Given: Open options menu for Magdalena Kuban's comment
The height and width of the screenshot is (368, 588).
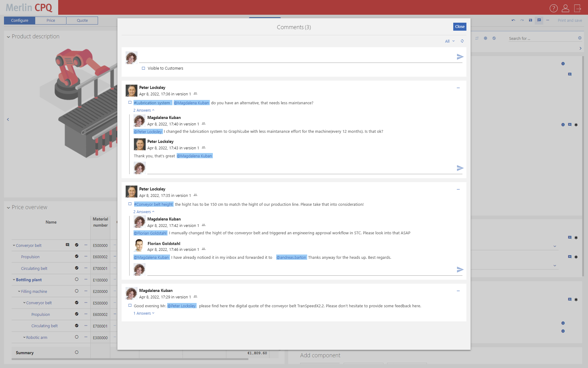Looking at the screenshot, I should [x=458, y=291].
